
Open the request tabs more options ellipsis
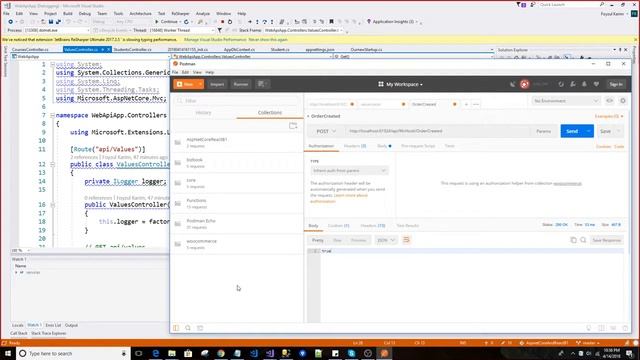click(476, 104)
